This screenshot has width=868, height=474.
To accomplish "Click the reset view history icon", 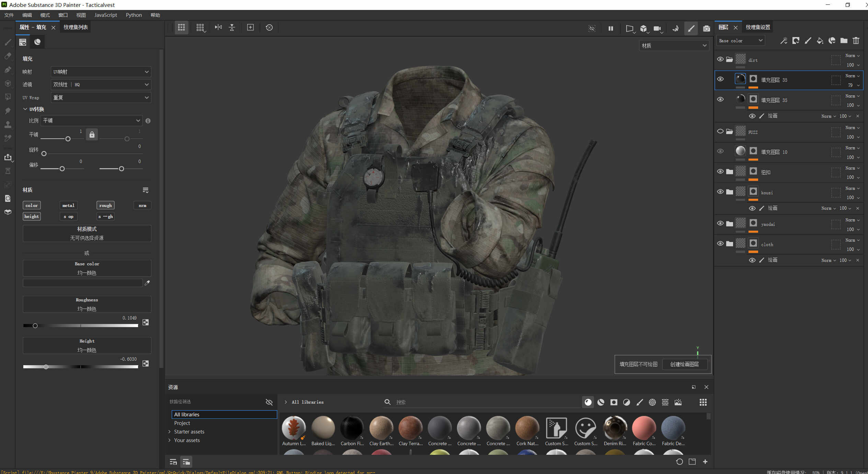I will tap(269, 27).
